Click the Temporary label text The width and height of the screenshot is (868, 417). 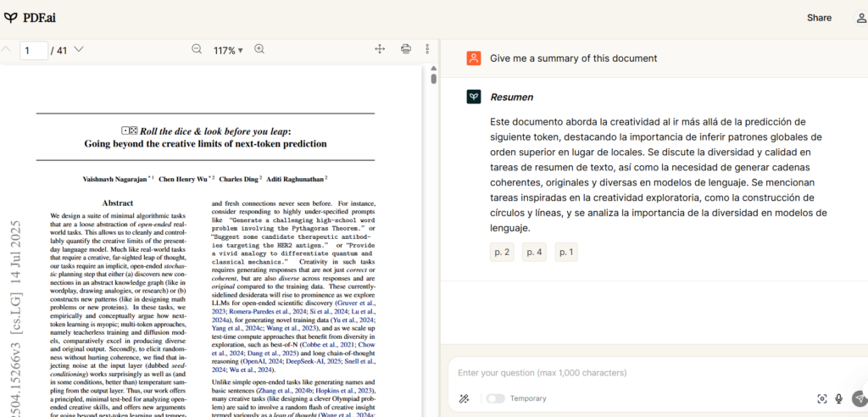coord(528,398)
